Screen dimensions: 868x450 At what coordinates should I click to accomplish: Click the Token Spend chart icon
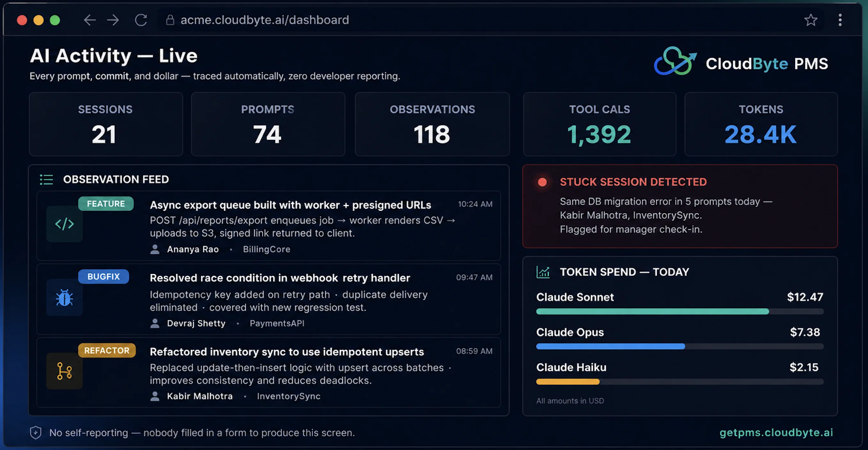click(543, 272)
